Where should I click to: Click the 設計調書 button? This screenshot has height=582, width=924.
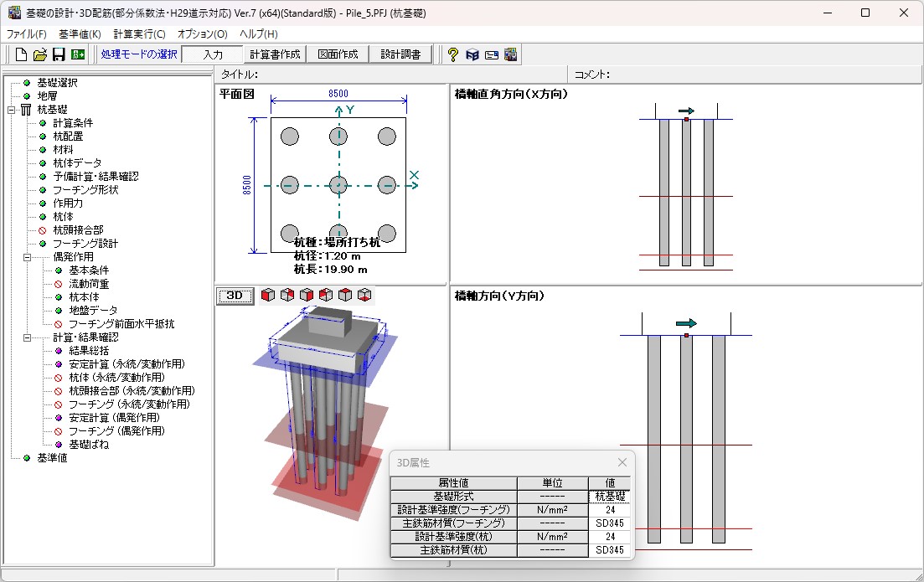coord(400,54)
